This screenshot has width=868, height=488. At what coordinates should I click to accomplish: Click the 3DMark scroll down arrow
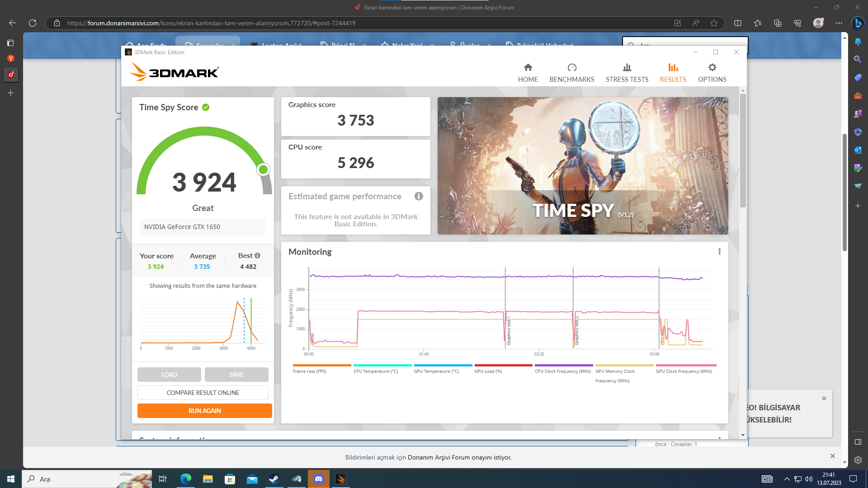743,435
